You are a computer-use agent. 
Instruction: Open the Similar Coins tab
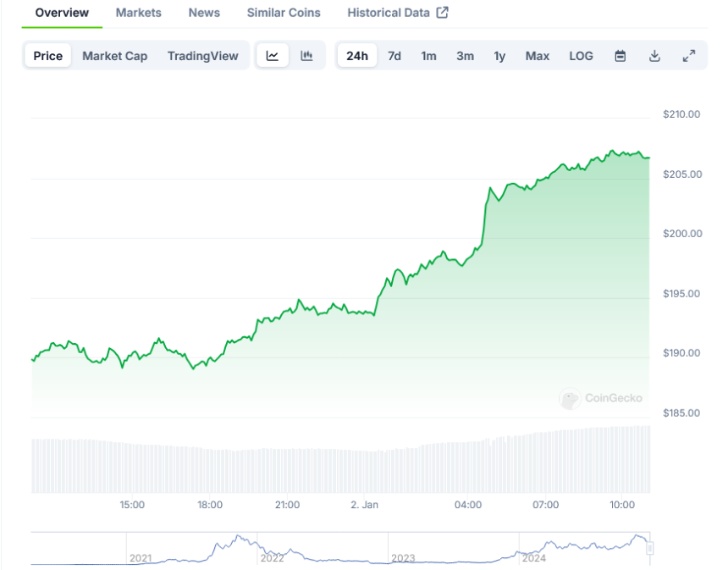284,13
